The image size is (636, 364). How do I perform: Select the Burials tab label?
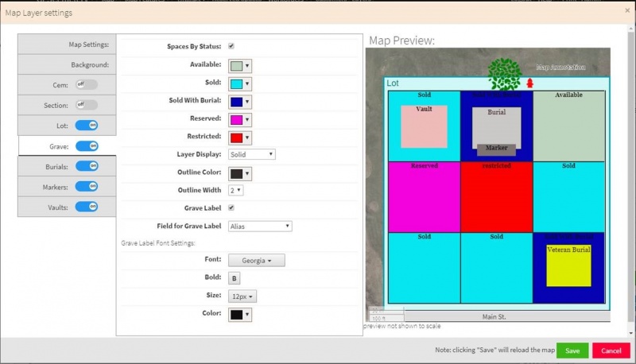(x=56, y=167)
